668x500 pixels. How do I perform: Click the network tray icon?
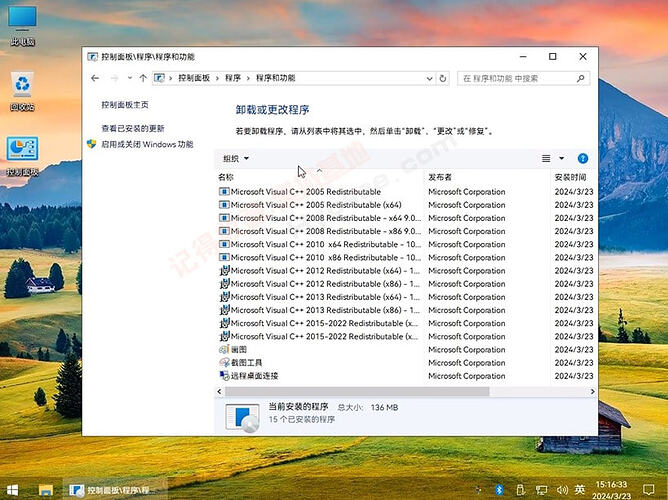(x=541, y=490)
